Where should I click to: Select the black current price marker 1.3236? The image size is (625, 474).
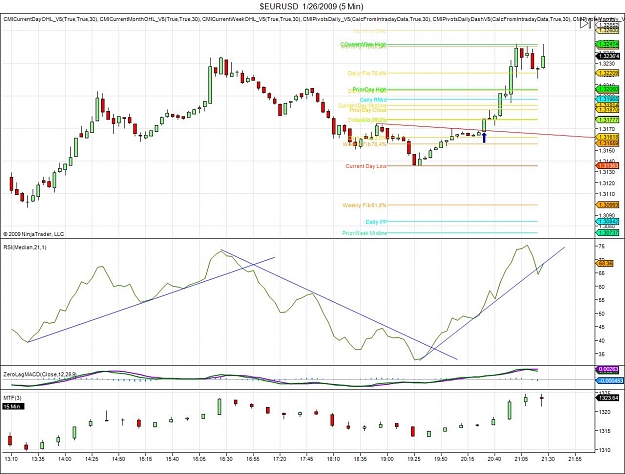[x=607, y=56]
